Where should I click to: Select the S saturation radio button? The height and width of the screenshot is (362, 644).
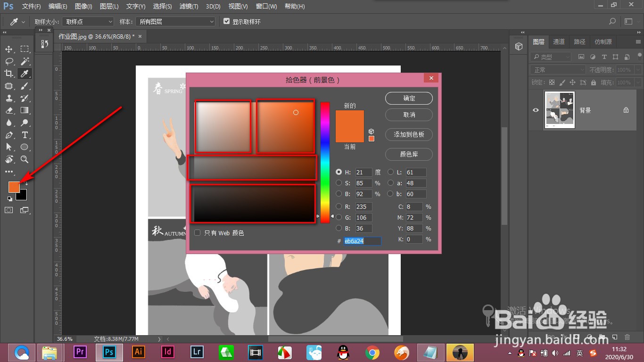coord(339,183)
